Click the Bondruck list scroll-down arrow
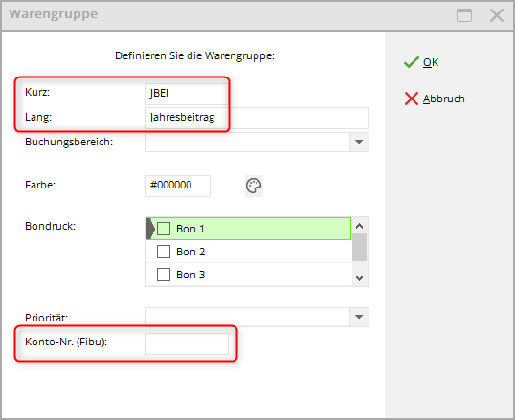This screenshot has width=515, height=420. (359, 278)
